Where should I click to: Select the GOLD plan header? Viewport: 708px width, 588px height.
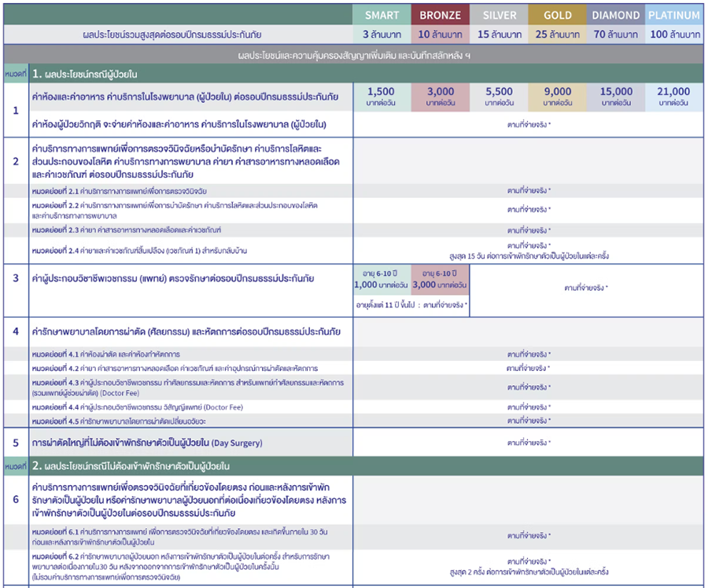point(557,15)
